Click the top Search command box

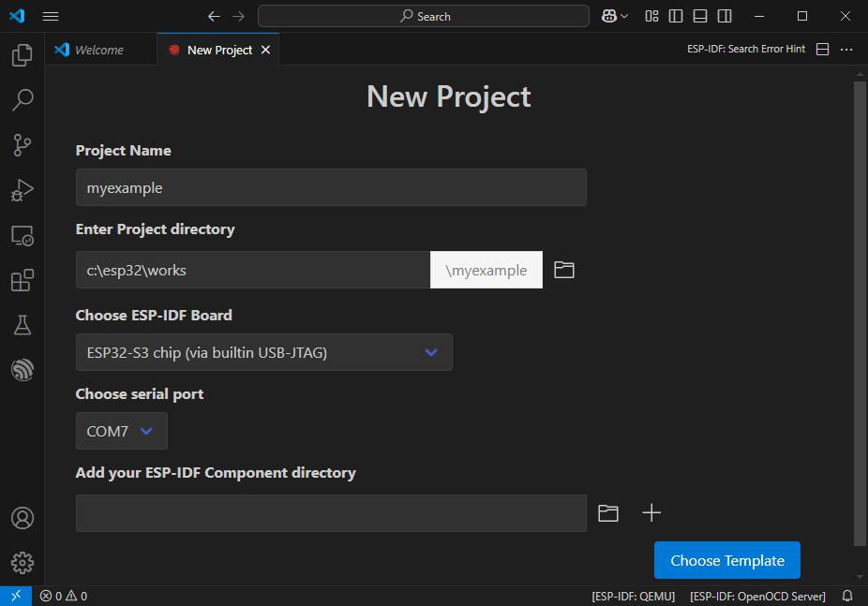coord(424,16)
